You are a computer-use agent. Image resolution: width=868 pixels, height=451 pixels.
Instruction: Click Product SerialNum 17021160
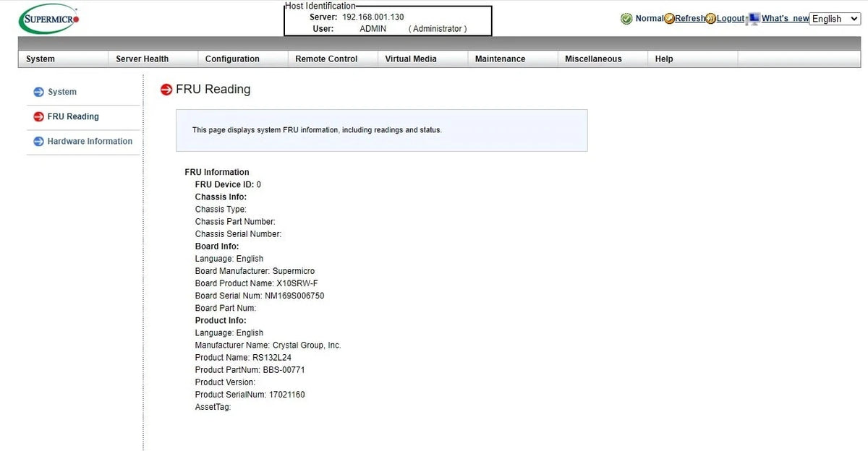250,395
